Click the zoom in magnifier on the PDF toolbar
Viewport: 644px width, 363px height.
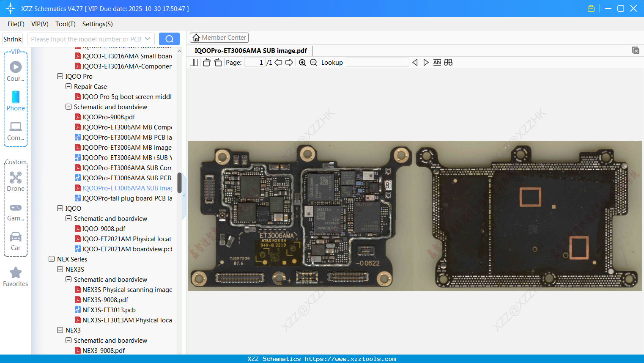(x=302, y=62)
